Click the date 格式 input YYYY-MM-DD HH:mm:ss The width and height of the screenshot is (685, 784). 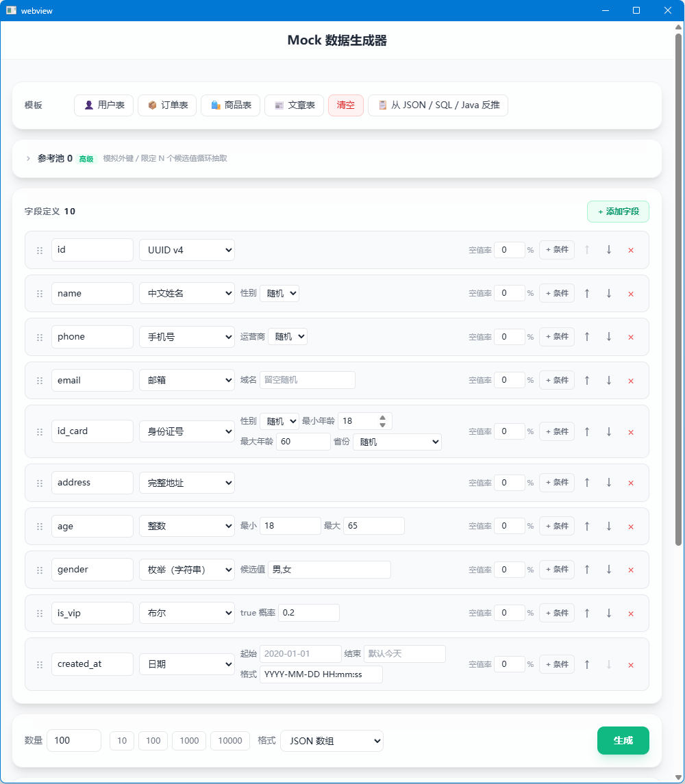(321, 674)
